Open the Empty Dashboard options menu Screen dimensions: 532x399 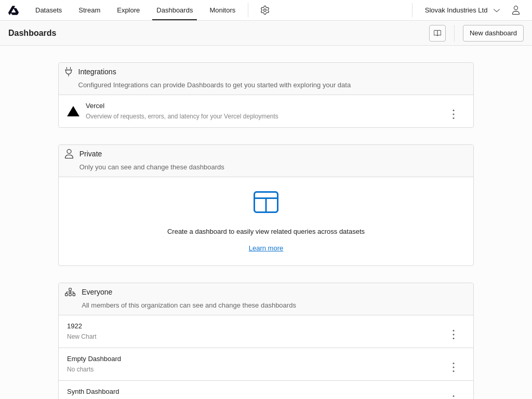coord(453,367)
